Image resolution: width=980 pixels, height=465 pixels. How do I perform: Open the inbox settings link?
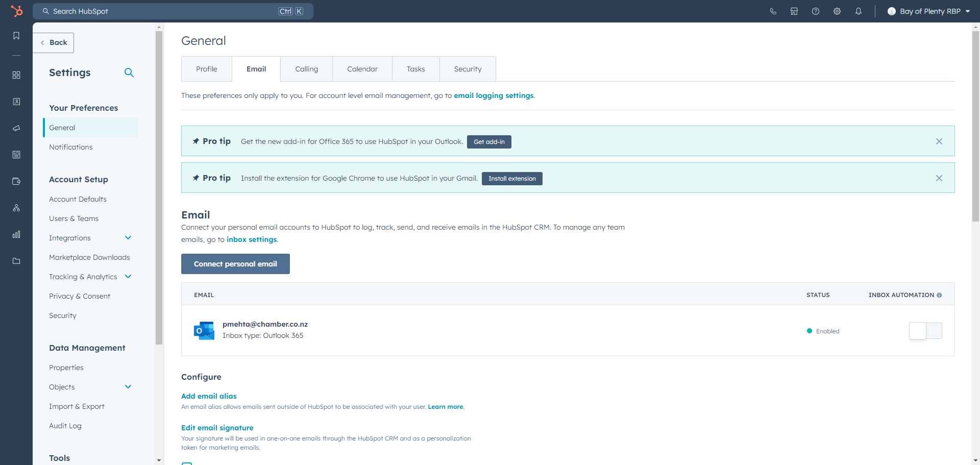point(251,239)
